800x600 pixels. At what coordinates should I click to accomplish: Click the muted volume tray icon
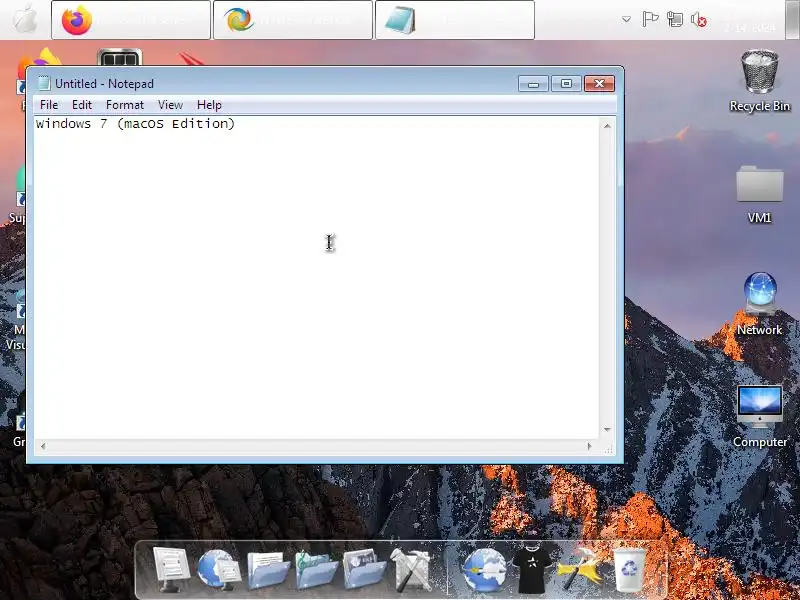coord(698,19)
